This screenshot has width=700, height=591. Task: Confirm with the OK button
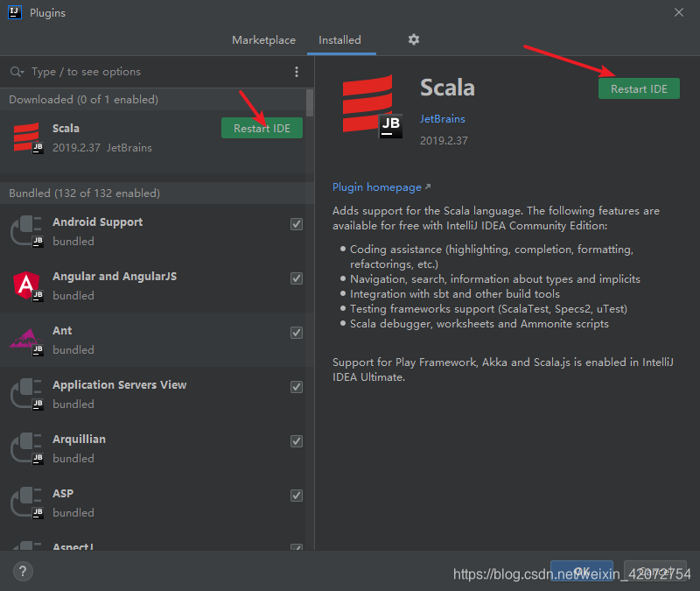(x=581, y=572)
